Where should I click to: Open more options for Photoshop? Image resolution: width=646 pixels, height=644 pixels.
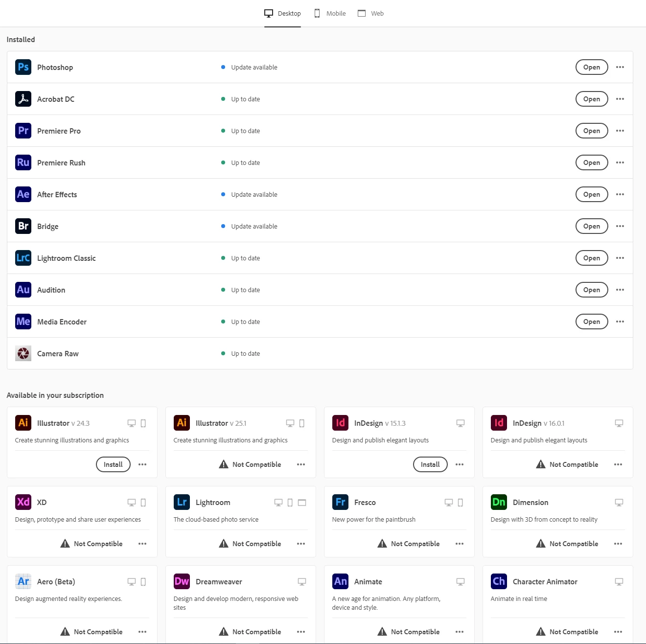[x=620, y=67]
